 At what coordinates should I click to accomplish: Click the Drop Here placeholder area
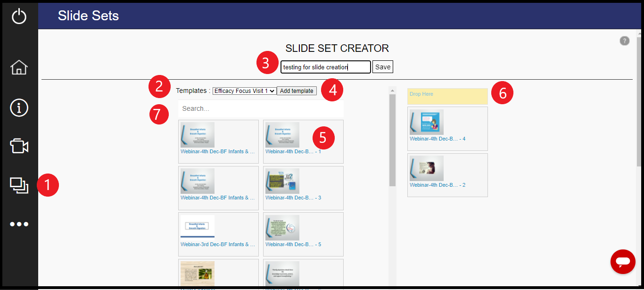pos(447,96)
